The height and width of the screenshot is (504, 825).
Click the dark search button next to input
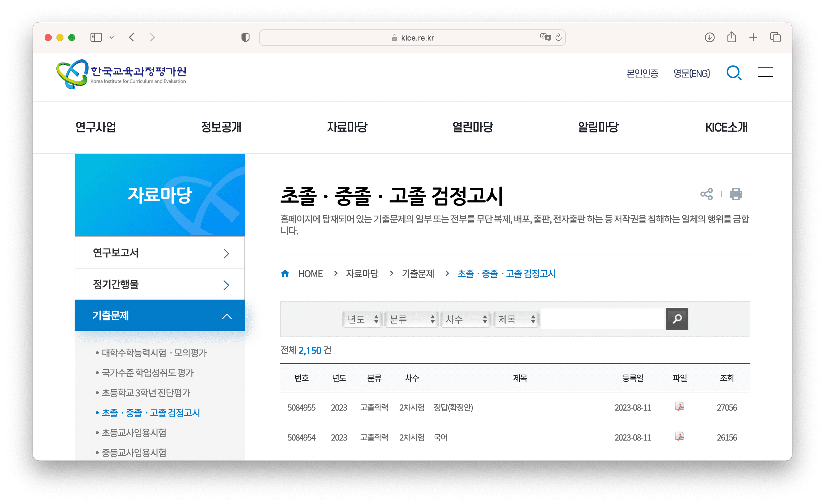677,319
